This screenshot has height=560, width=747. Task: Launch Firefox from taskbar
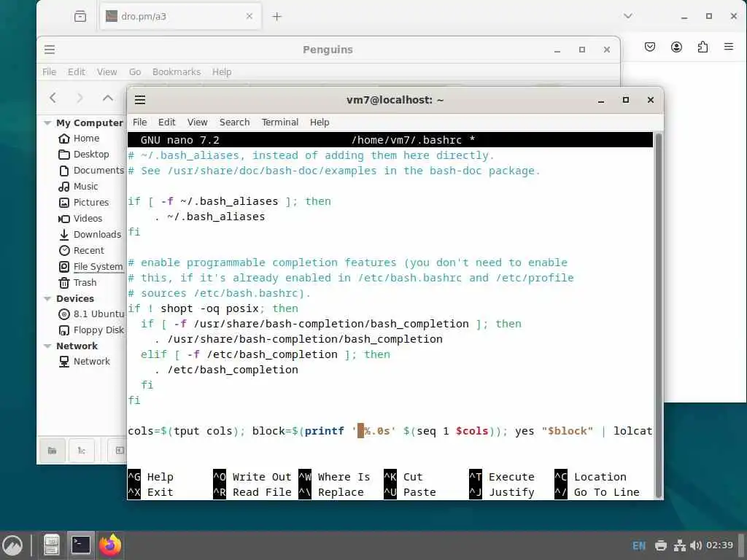click(110, 545)
